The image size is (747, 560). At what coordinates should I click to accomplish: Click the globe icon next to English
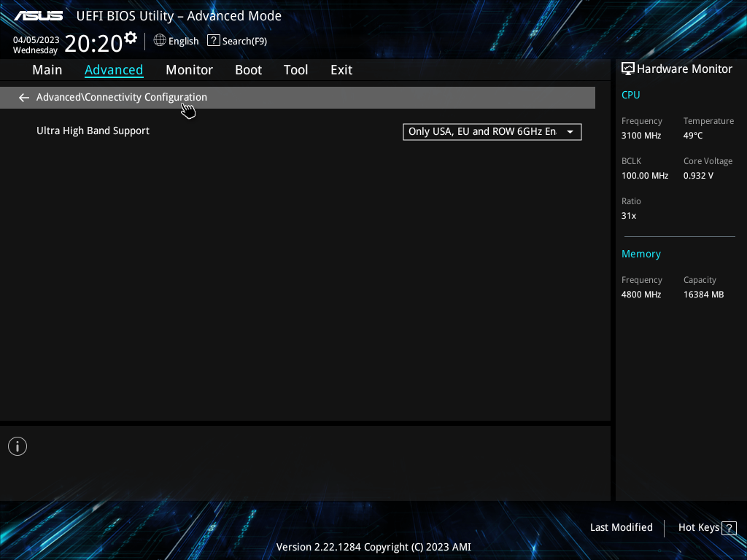(x=160, y=41)
